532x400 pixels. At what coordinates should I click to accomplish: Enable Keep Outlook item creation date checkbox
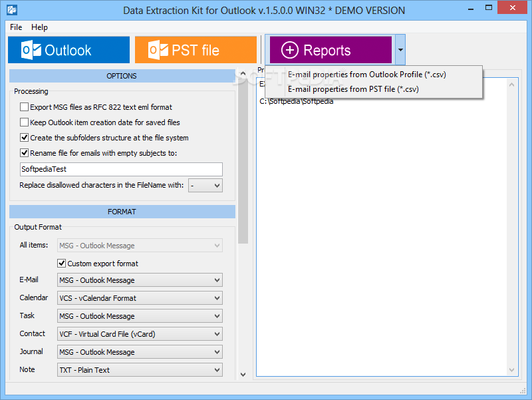coord(24,122)
